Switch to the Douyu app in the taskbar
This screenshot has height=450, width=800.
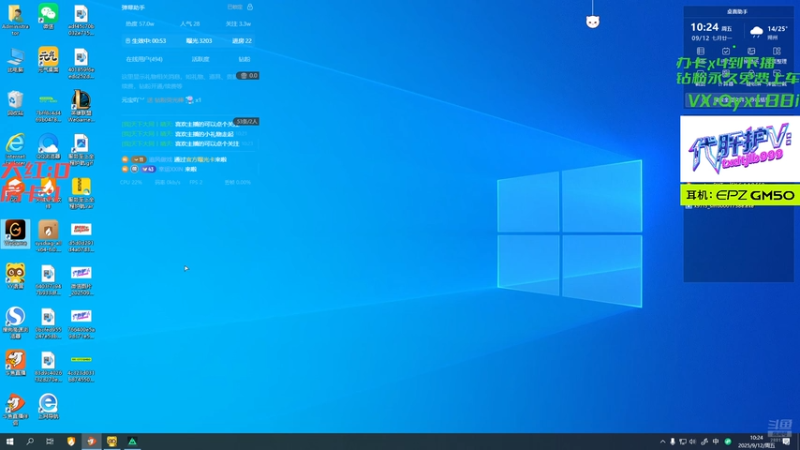91,441
